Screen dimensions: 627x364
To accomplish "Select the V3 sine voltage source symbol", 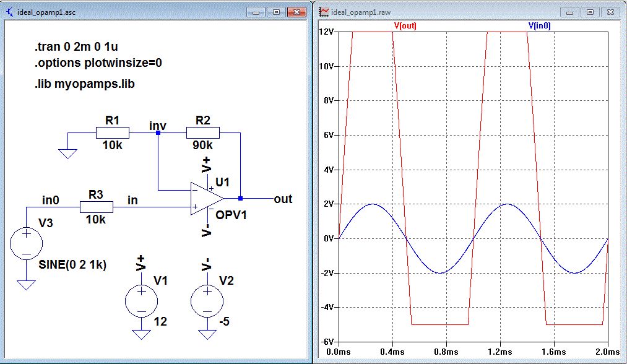I will pos(27,243).
